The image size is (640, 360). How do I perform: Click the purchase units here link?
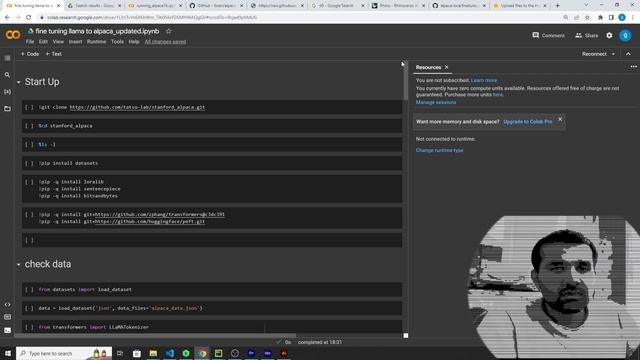498,95
